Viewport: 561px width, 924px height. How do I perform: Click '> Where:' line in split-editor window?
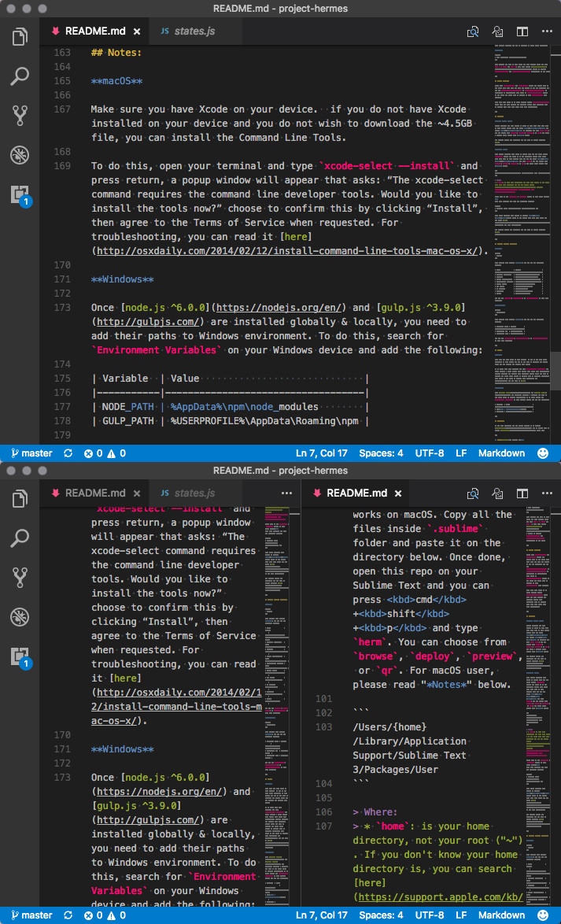tap(375, 811)
